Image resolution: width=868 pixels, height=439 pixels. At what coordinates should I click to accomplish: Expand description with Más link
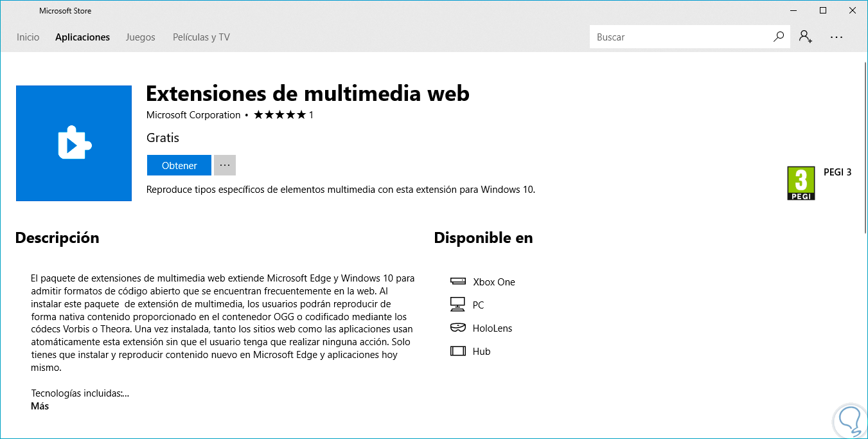[40, 406]
